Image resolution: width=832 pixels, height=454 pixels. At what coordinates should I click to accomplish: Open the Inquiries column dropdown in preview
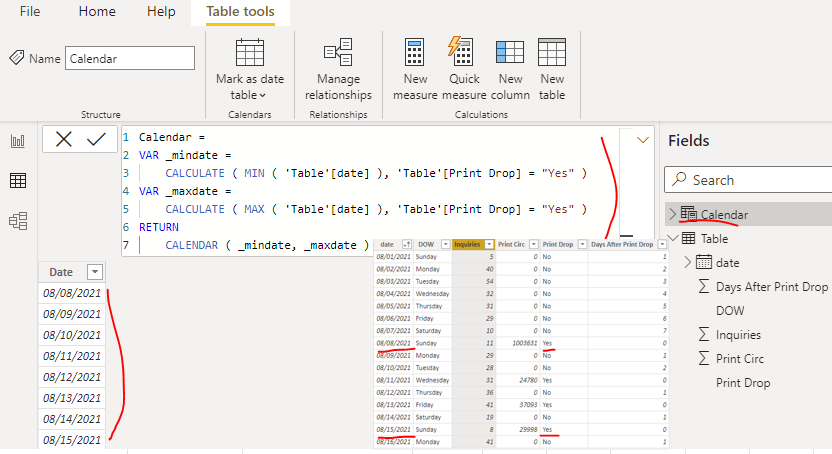coord(489,245)
